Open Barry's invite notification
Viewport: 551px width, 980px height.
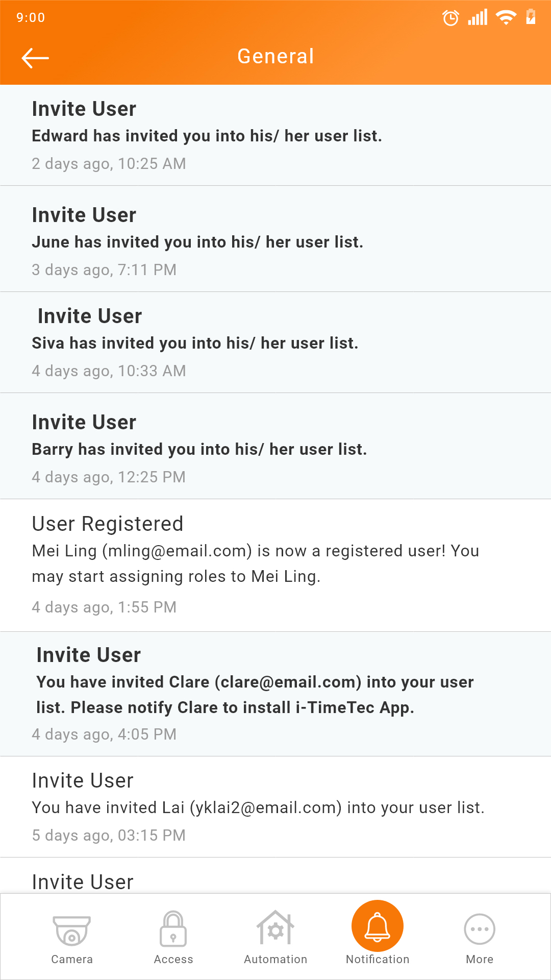coord(275,446)
